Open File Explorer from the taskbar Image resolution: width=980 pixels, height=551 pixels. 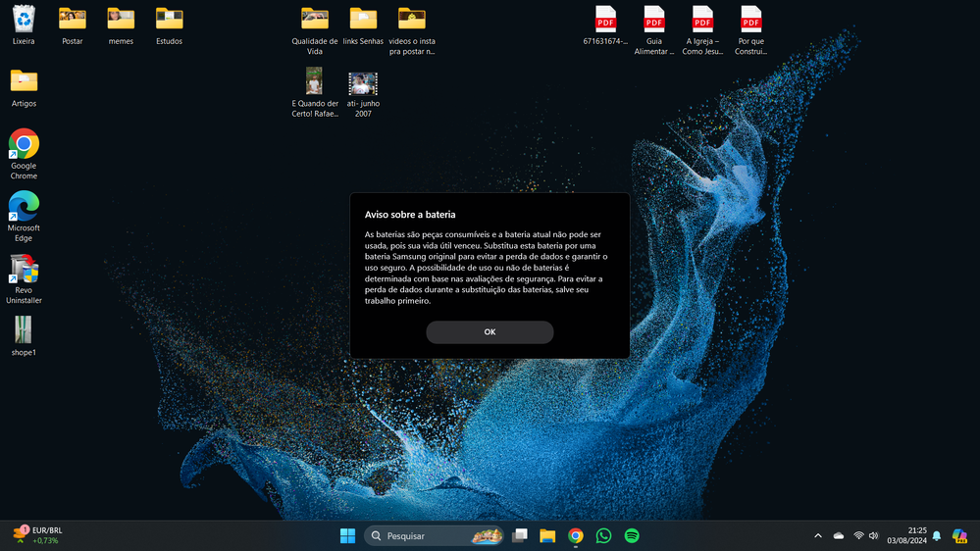[547, 536]
